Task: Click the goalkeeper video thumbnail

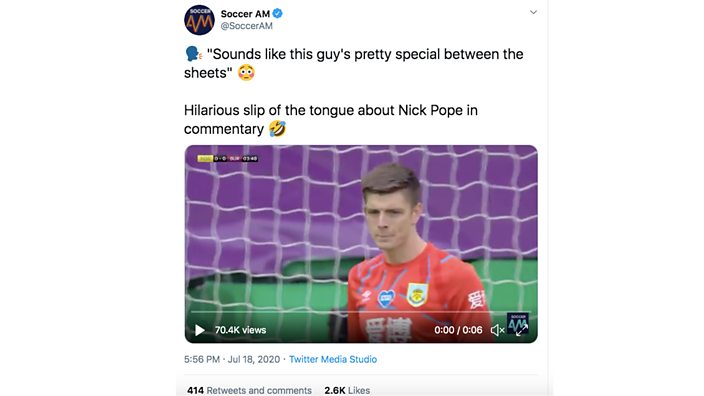Action: click(361, 244)
